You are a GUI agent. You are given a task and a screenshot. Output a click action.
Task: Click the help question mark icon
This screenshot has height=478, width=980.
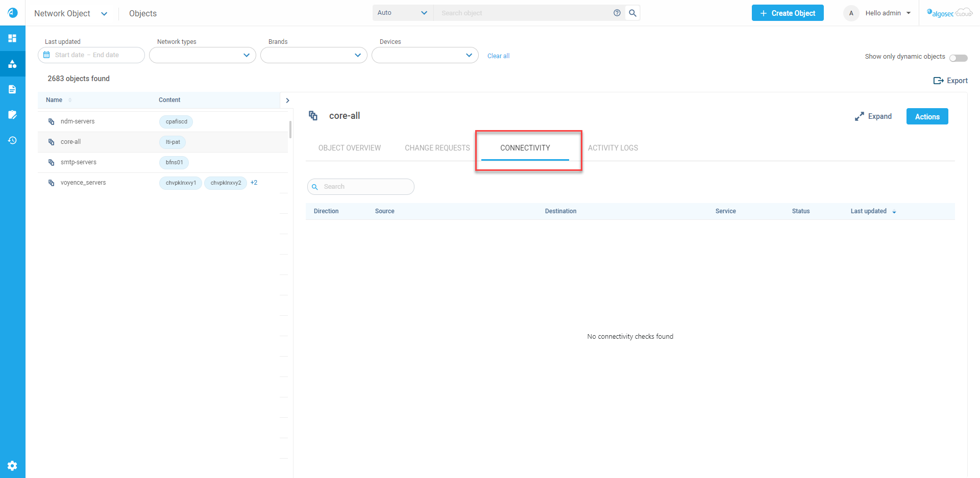617,13
